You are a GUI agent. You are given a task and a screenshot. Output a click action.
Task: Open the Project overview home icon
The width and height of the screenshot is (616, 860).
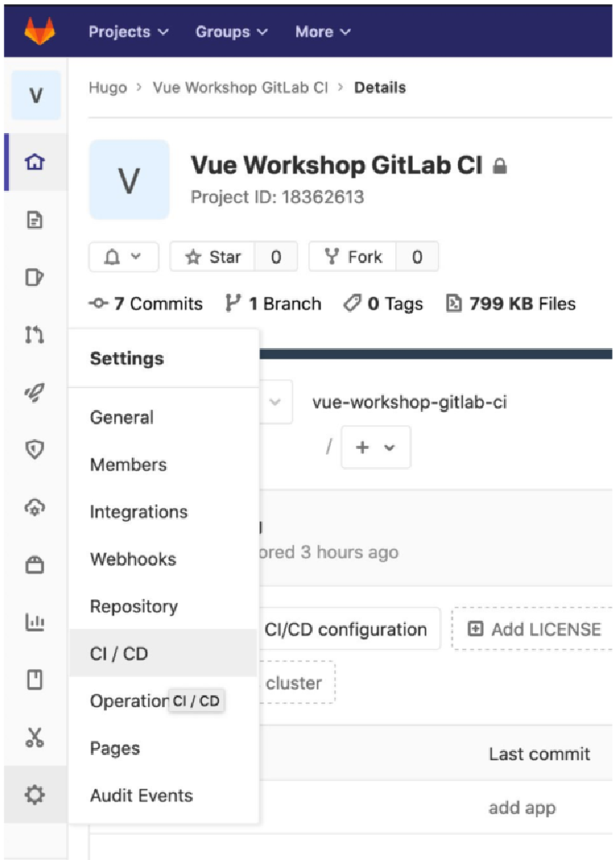click(35, 162)
